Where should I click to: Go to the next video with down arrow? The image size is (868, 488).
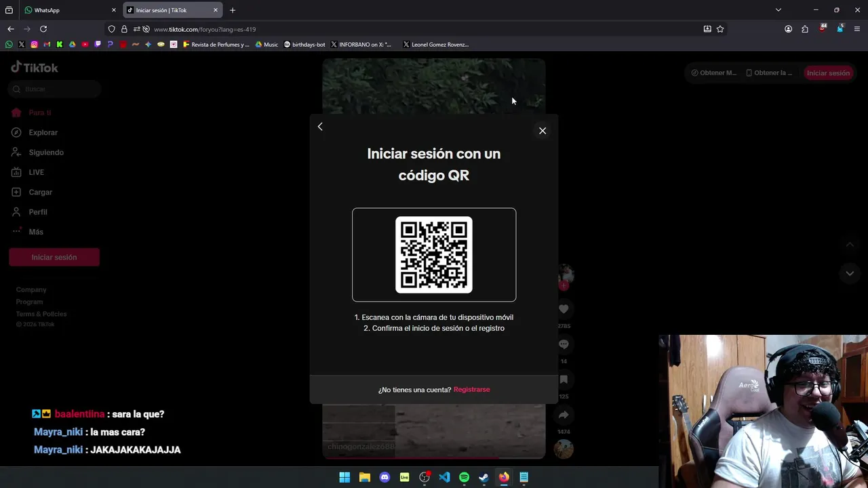850,273
